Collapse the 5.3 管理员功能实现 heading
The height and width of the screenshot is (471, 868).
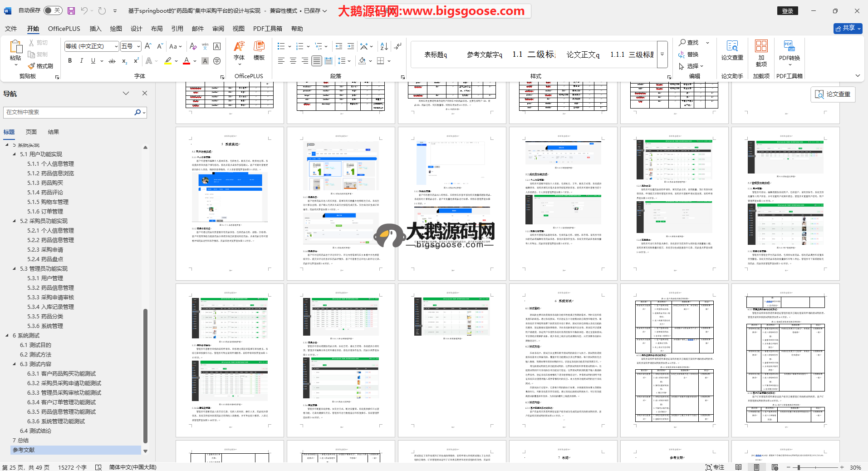15,269
